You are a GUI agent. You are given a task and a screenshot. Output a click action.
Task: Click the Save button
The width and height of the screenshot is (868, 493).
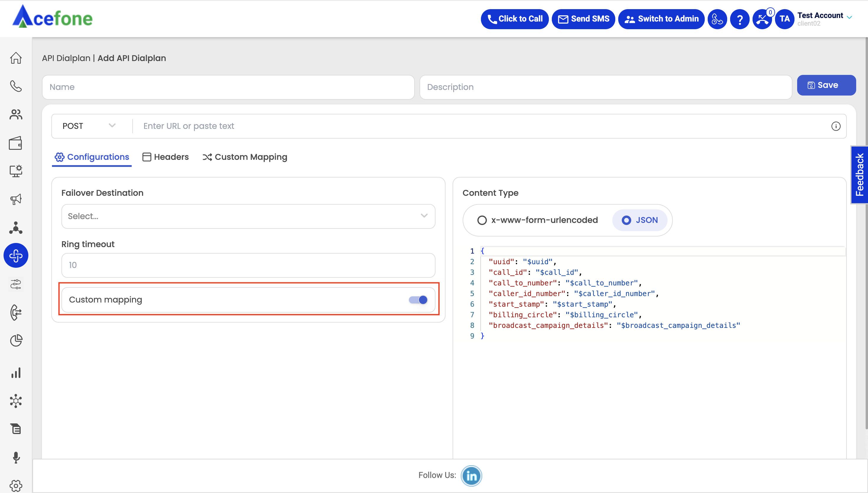pos(826,85)
